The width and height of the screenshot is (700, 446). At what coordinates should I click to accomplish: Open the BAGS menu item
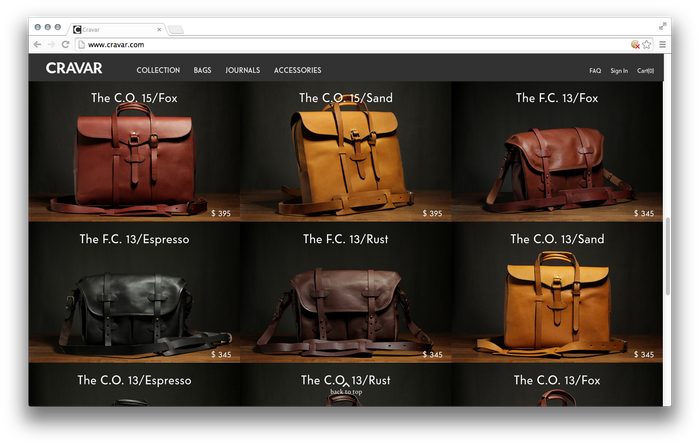[202, 70]
